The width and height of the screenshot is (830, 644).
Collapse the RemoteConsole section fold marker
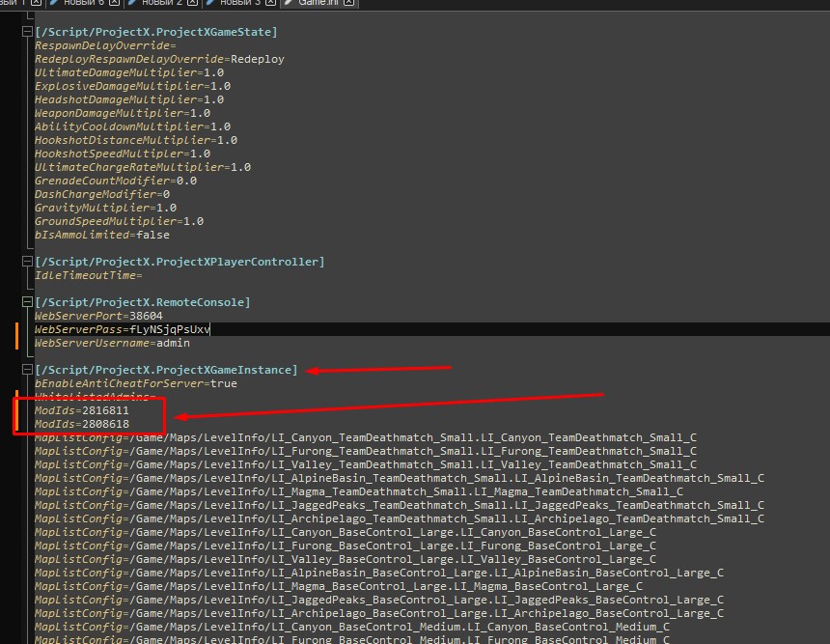(x=26, y=302)
